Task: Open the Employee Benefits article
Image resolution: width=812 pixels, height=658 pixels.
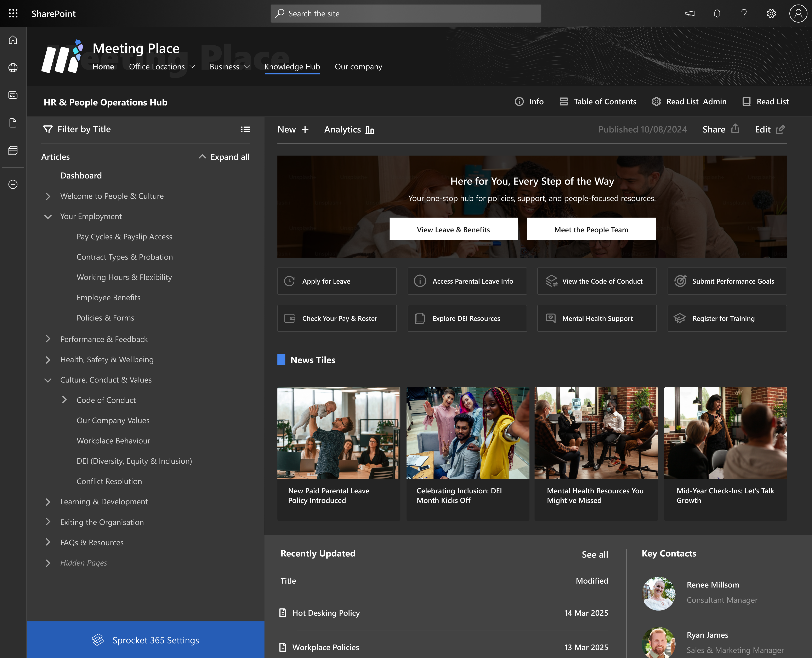Action: (x=108, y=297)
